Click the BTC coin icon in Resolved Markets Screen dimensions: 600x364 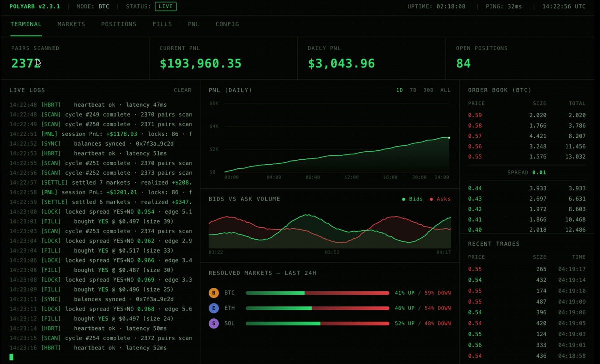(x=214, y=293)
